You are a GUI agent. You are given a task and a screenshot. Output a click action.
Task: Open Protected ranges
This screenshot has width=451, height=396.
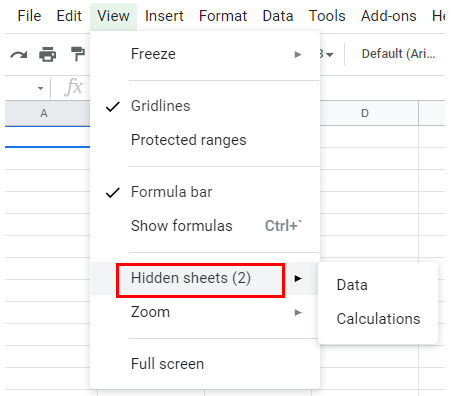point(205,140)
